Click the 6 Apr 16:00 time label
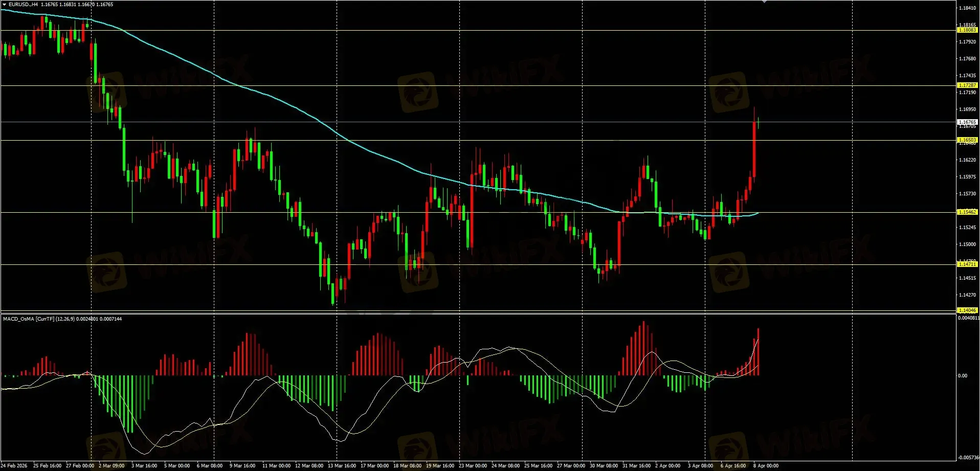Screen dimensions: 980x471 pos(733,466)
